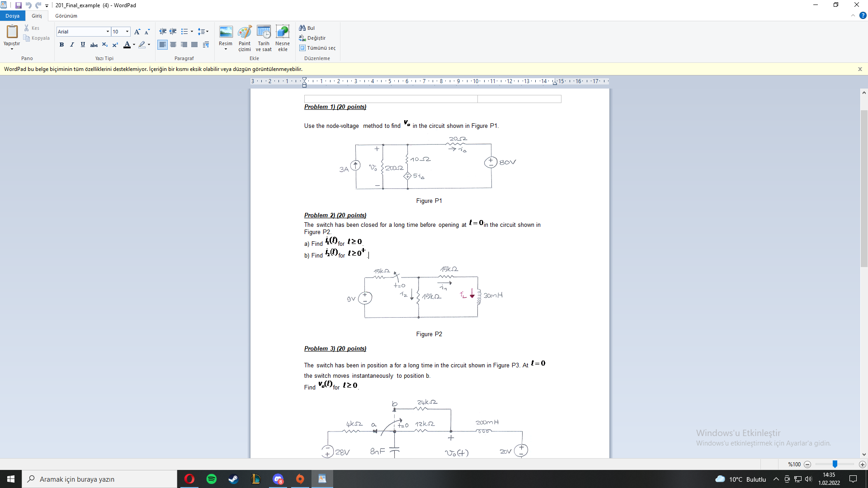Open WordPad help

pyautogui.click(x=863, y=15)
